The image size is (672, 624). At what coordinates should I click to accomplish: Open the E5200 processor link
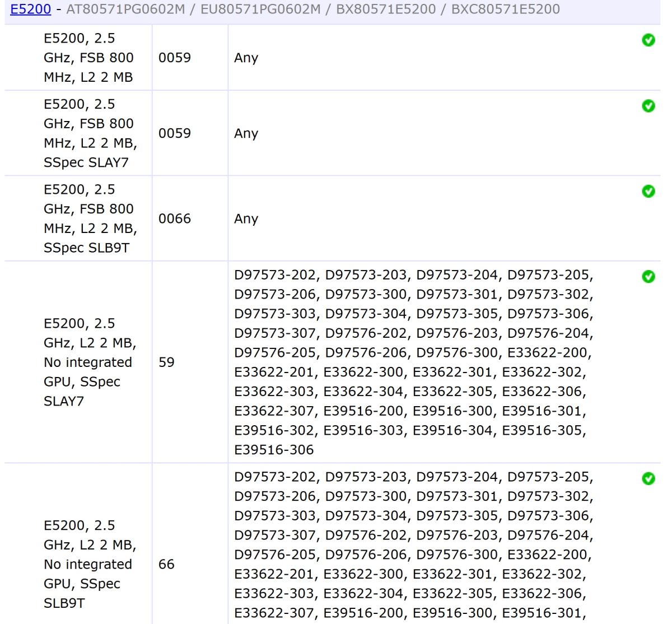coord(30,9)
